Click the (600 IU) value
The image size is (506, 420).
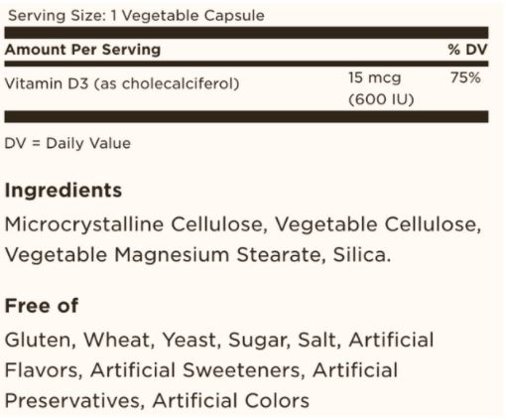(x=381, y=99)
